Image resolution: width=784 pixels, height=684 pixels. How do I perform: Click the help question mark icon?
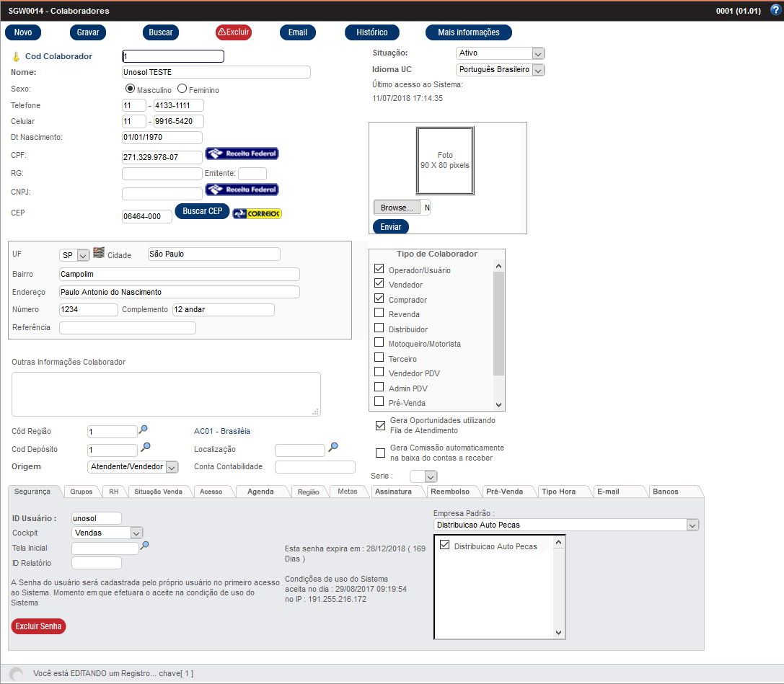[775, 10]
